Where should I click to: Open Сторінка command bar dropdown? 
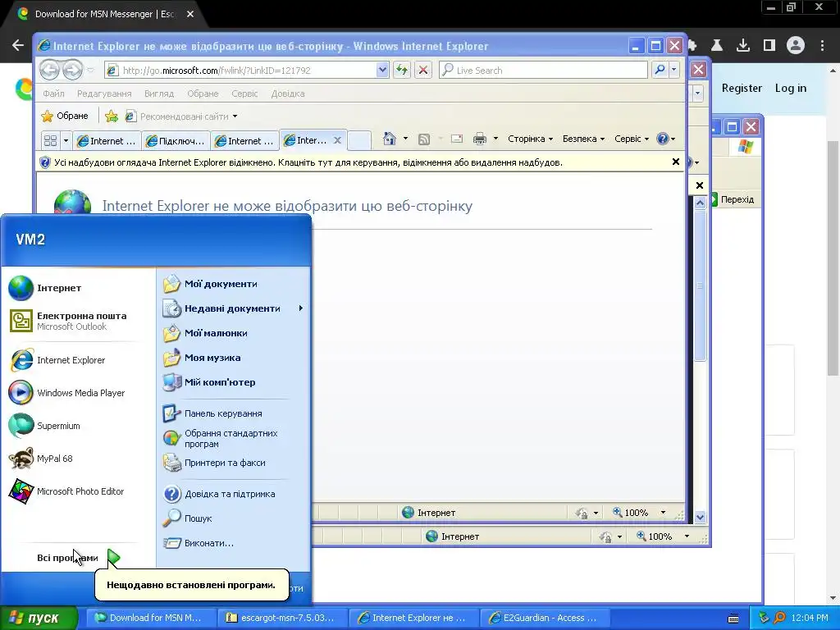[x=530, y=139]
